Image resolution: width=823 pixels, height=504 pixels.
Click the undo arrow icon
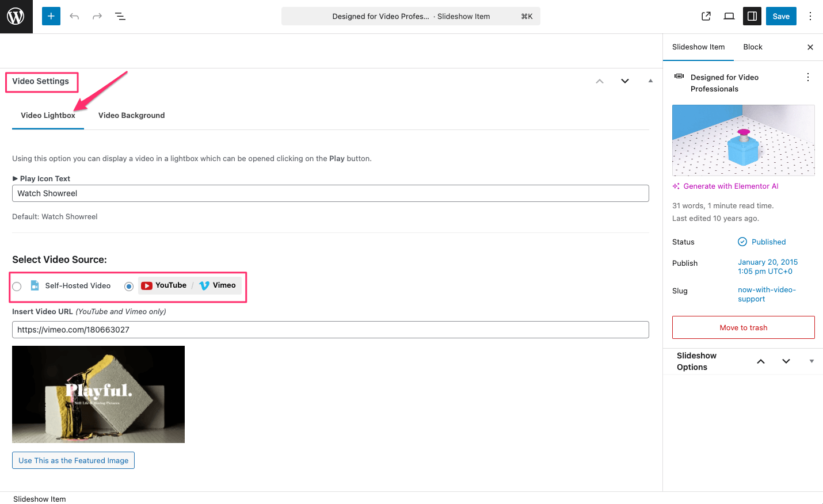click(74, 16)
